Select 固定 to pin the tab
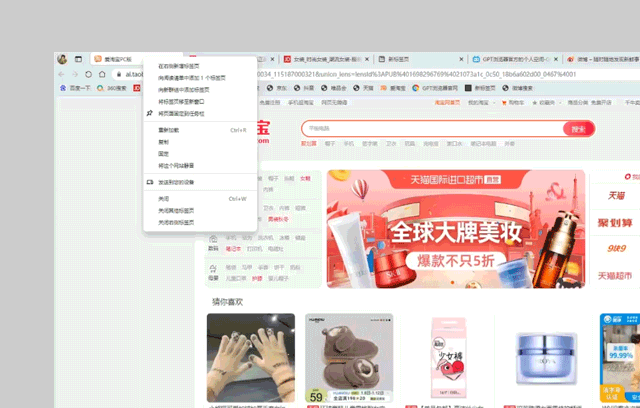 tap(200, 154)
